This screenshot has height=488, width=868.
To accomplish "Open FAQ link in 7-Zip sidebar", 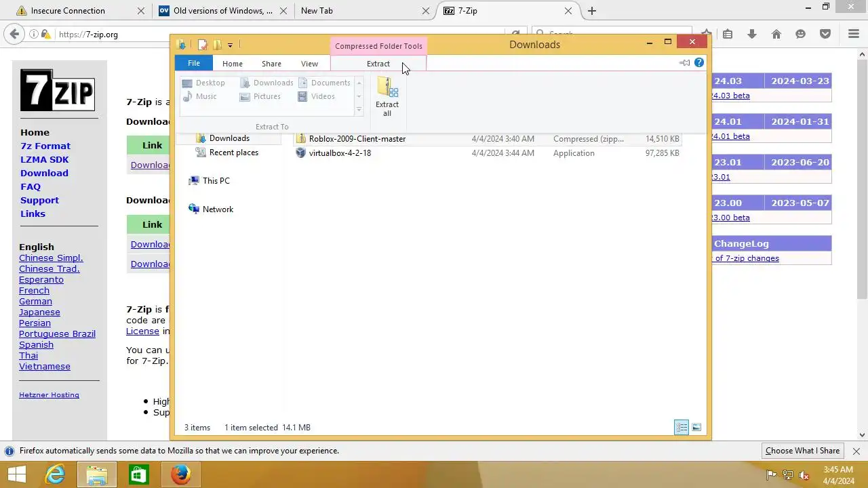I will click(31, 186).
